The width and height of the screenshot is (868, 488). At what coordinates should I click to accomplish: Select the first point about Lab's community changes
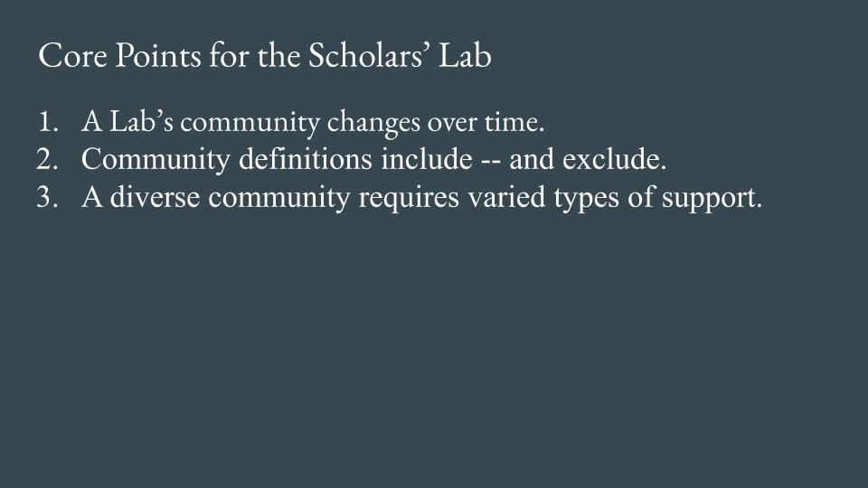pos(312,121)
